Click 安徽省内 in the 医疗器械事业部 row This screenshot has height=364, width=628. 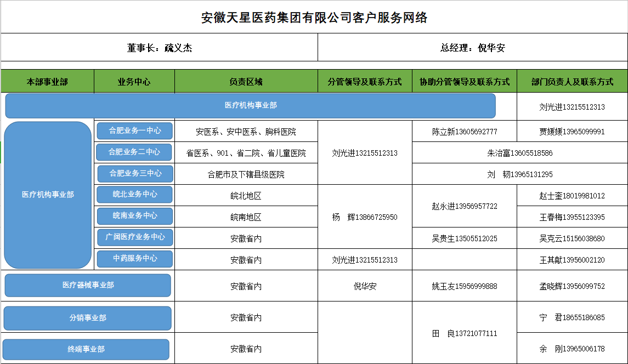[246, 286]
